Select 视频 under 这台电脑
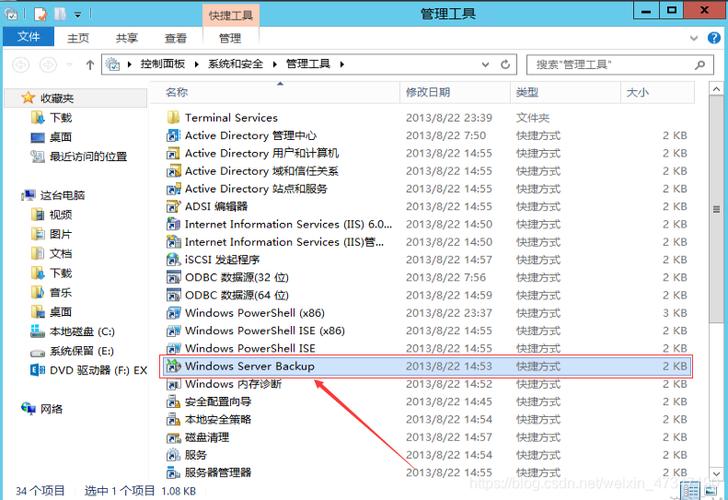728x500 pixels. click(61, 214)
